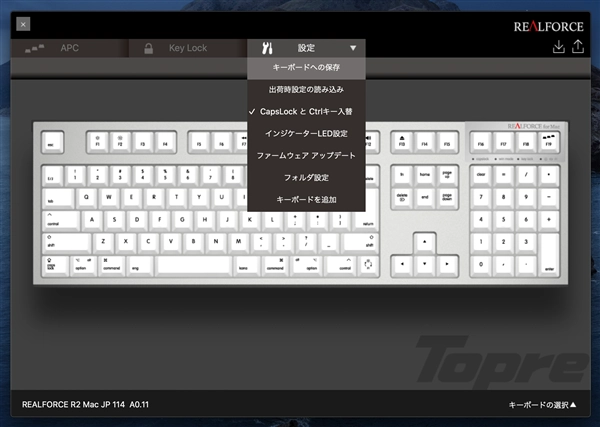Image resolution: width=600 pixels, height=427 pixels.
Task: Select the numpad enter key
Action: [549, 254]
